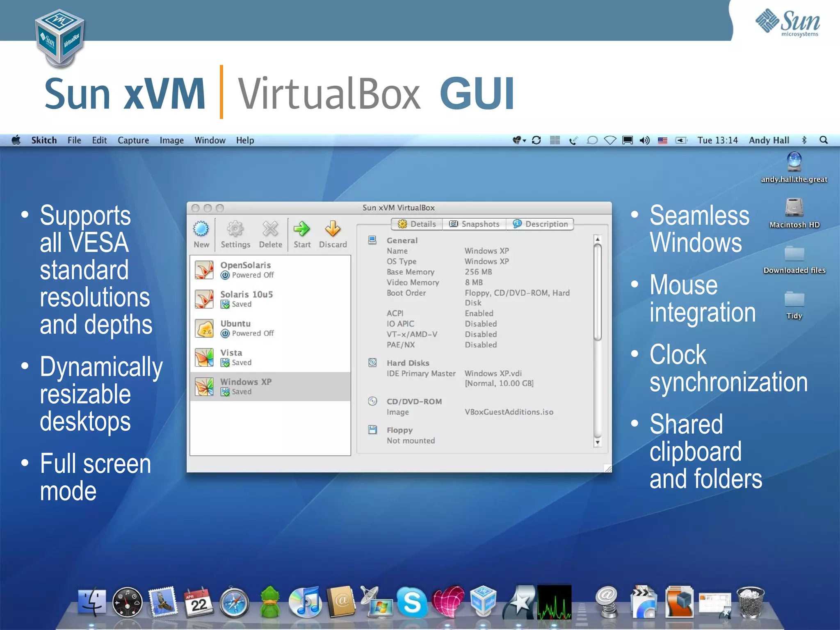This screenshot has width=840, height=630.
Task: Open iTunes icon in the Dock
Action: coord(305,603)
